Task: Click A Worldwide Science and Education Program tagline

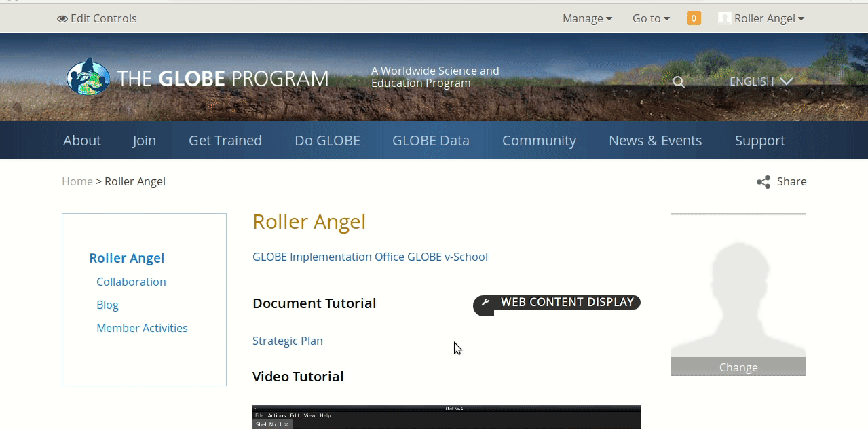Action: (x=435, y=77)
